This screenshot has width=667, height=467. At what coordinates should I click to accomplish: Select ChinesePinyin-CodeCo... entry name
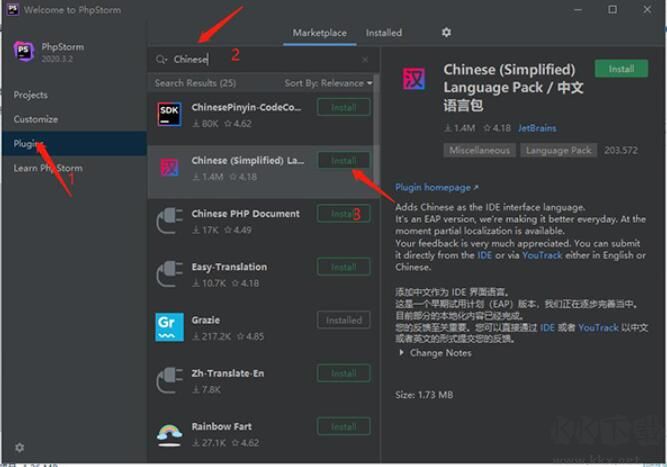tap(246, 107)
